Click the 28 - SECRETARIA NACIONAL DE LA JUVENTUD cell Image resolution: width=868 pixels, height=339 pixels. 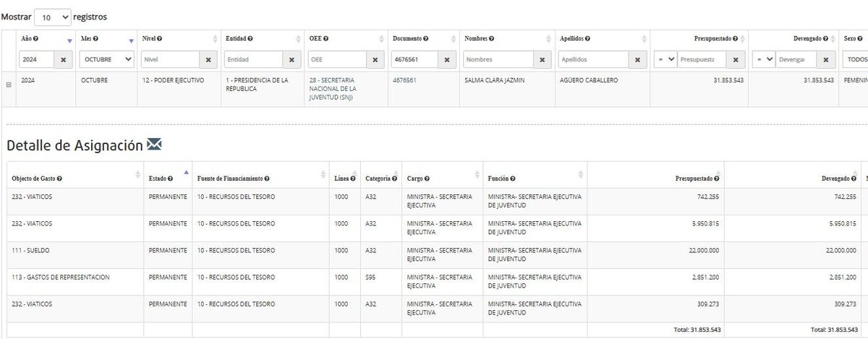[346, 89]
